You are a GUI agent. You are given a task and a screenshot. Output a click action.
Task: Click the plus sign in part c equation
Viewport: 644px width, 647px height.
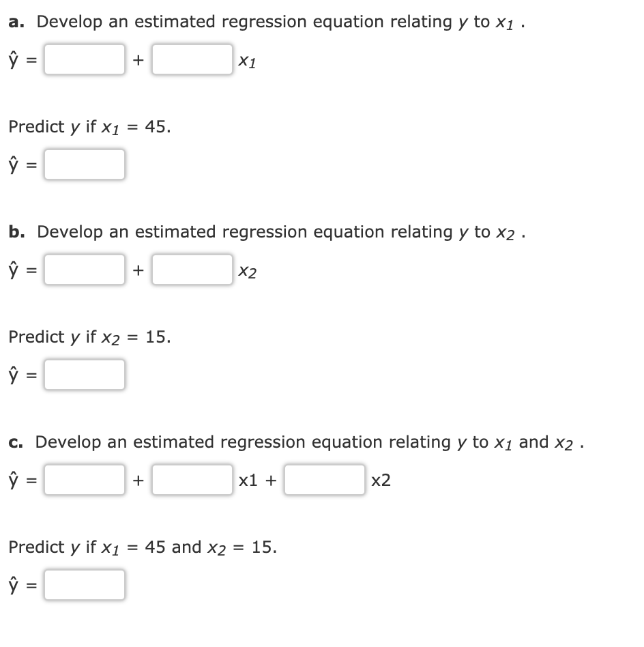tap(138, 480)
